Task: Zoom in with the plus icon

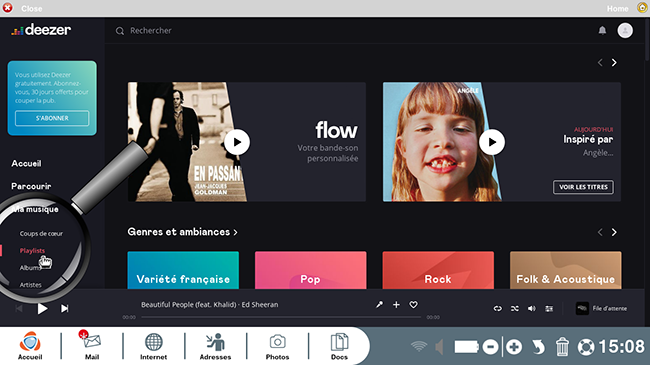Action: [514, 347]
